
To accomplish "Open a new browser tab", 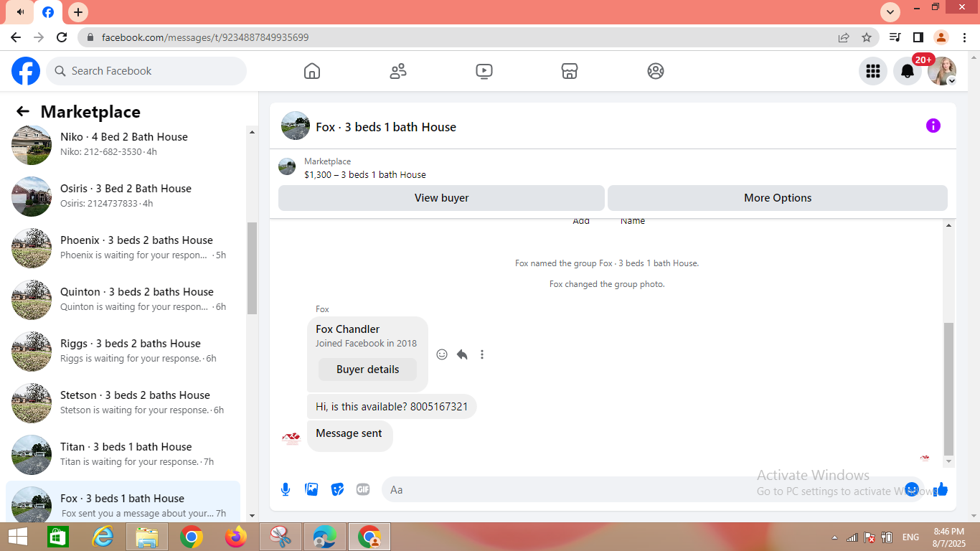I will [x=78, y=12].
